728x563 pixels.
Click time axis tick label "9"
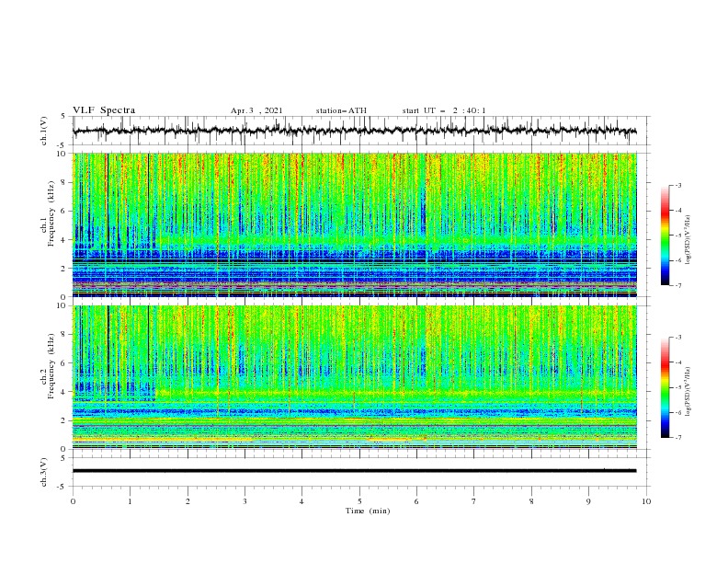point(588,501)
